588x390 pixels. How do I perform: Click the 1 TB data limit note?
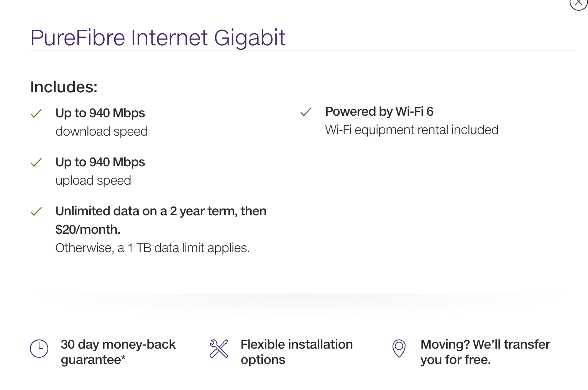click(153, 248)
